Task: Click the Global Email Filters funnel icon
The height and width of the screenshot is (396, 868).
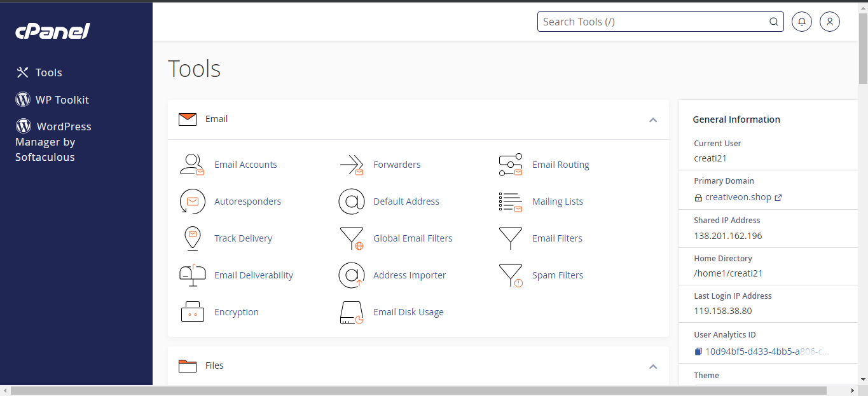Action: 351,238
